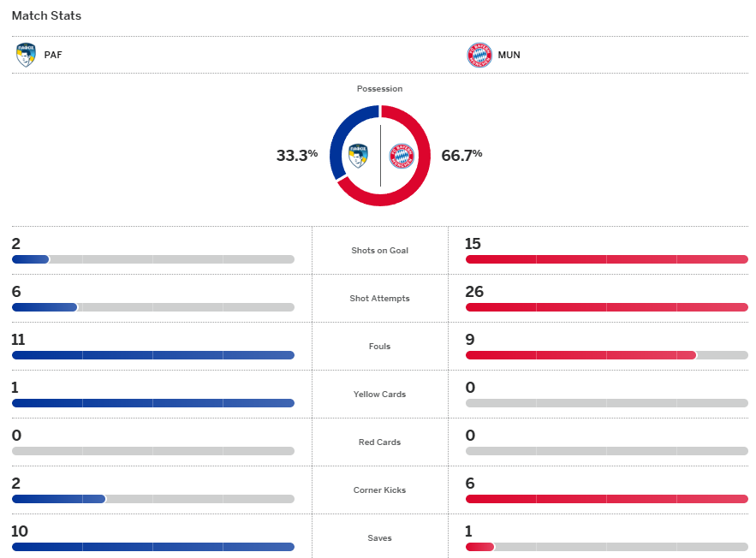Click PAF's Saves count of 10
The width and height of the screenshot is (756, 558).
(19, 531)
